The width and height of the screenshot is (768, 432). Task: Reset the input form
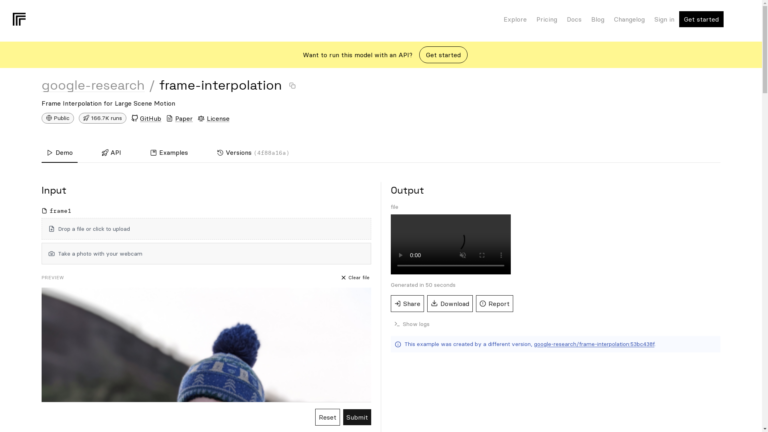click(x=327, y=417)
